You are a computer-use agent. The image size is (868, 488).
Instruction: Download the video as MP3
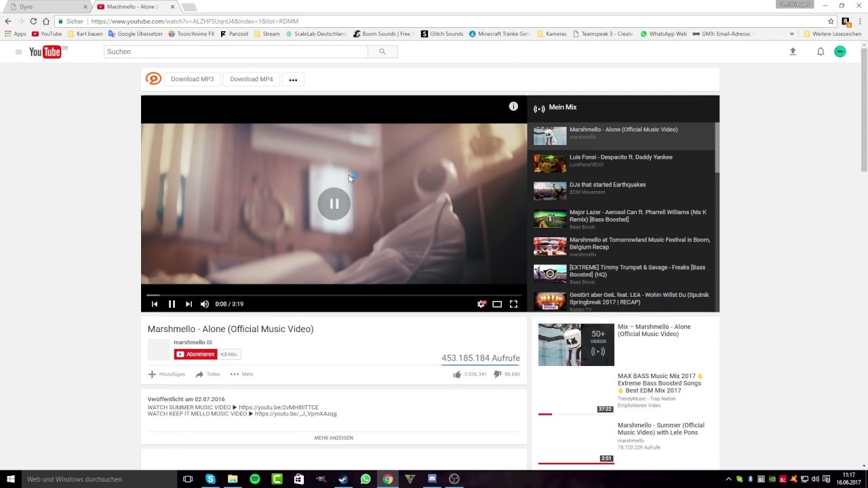pos(192,79)
